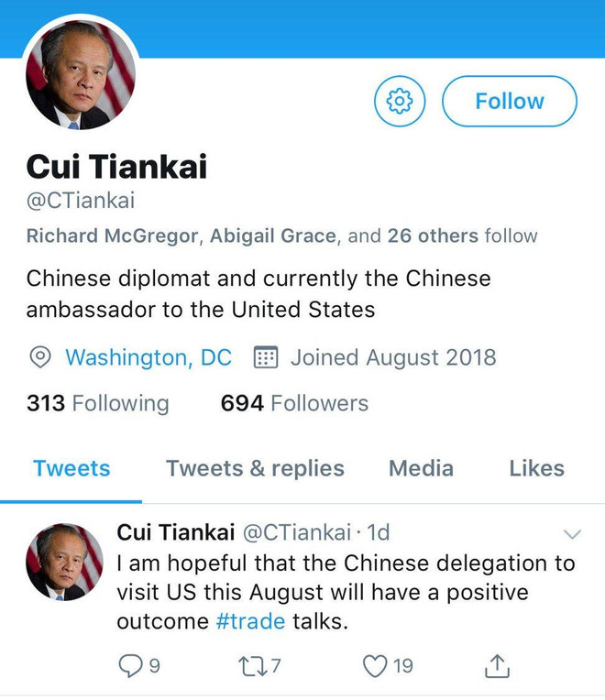Viewport: 605px width, 700px height.
Task: Open Washington, DC location link
Action: coord(148,357)
